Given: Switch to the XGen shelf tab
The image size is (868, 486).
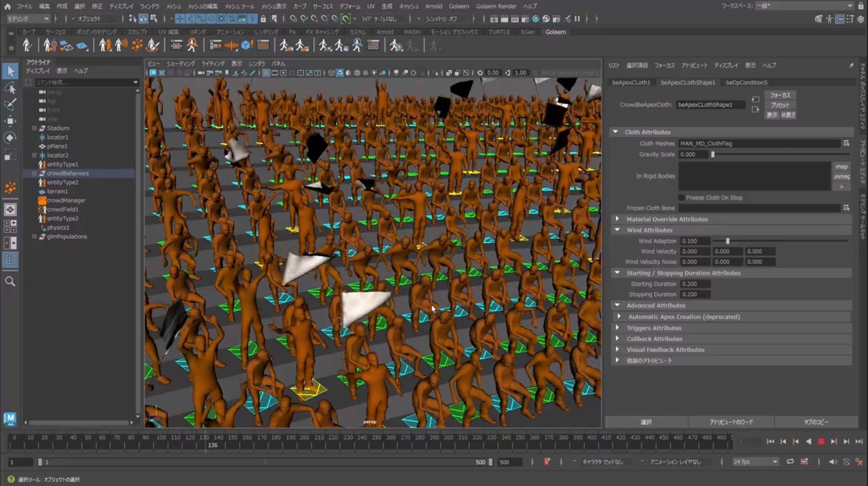Looking at the screenshot, I should 527,32.
